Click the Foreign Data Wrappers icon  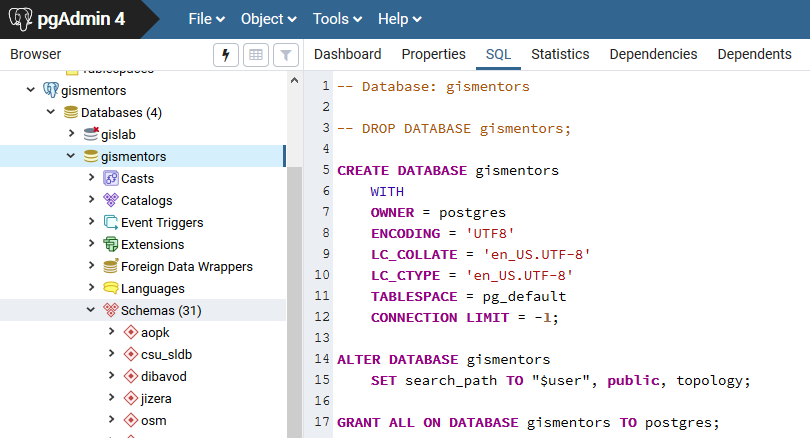pyautogui.click(x=111, y=266)
